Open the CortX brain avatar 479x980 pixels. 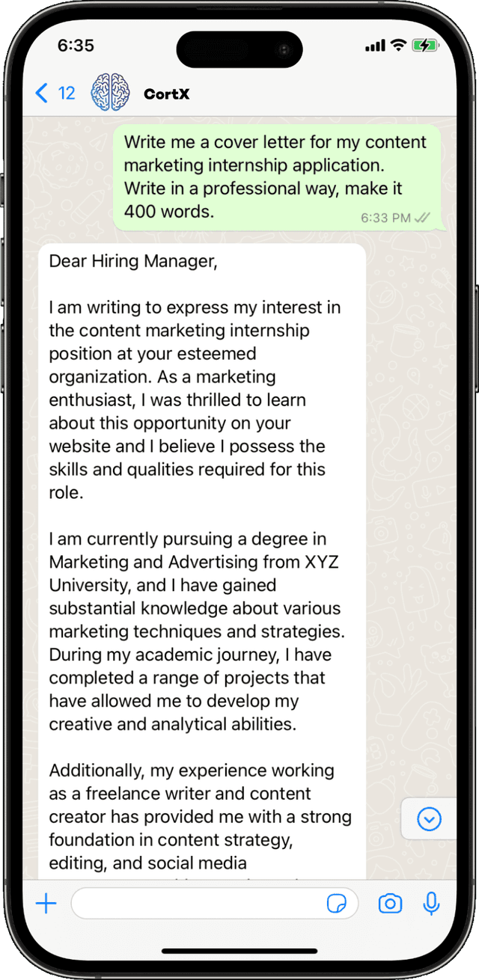pyautogui.click(x=110, y=94)
